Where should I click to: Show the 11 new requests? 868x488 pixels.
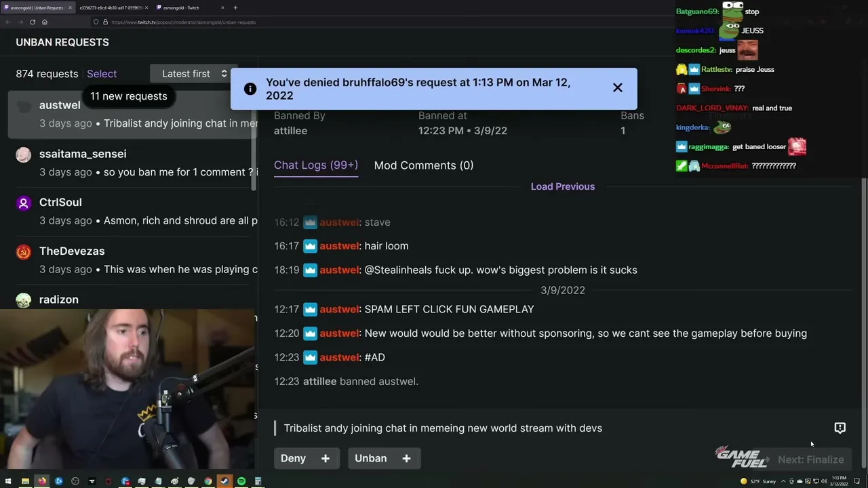pyautogui.click(x=128, y=96)
